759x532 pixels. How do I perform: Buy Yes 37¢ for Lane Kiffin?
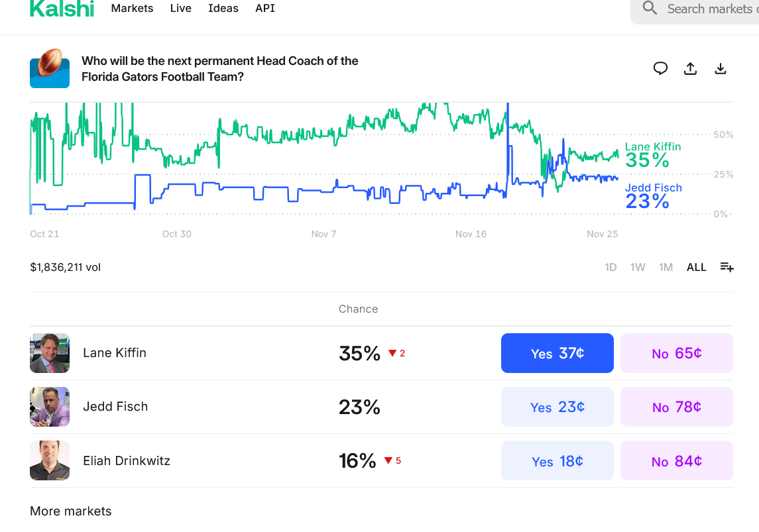[x=557, y=353]
